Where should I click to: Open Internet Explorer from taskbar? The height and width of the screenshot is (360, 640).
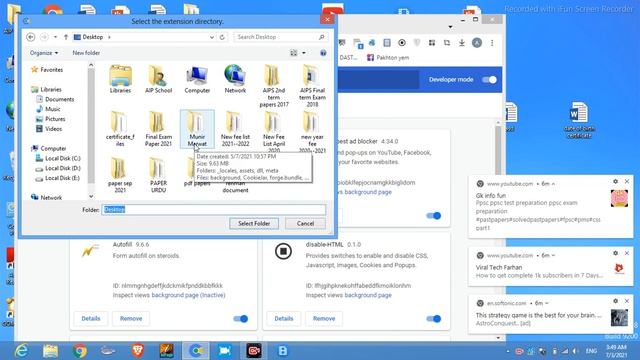[21, 351]
